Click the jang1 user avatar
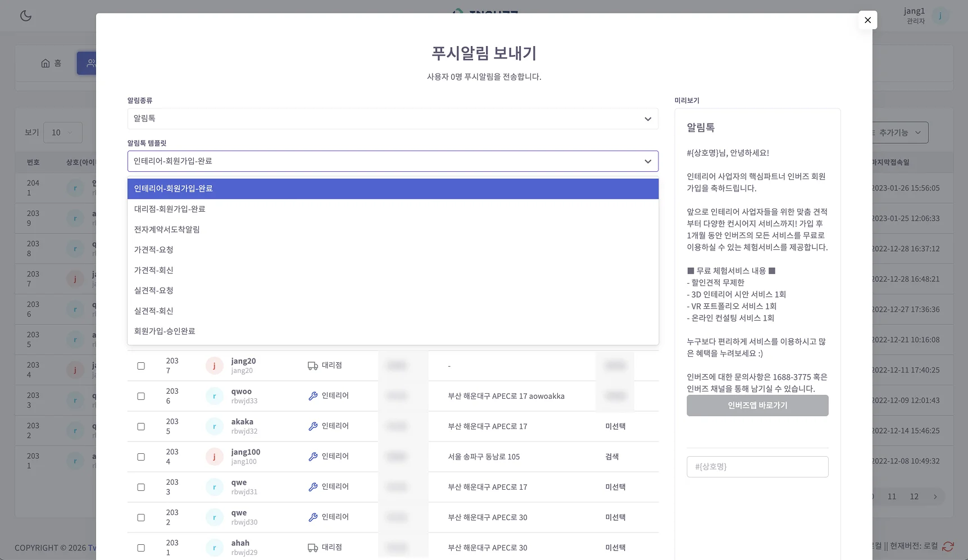Viewport: 968px width, 560px height. (940, 16)
